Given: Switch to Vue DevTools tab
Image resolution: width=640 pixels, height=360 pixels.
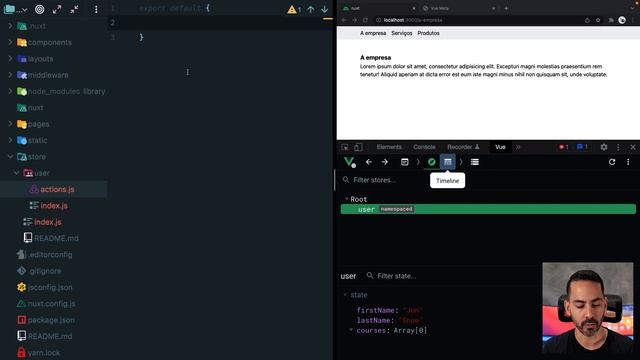Looking at the screenshot, I should tap(500, 147).
